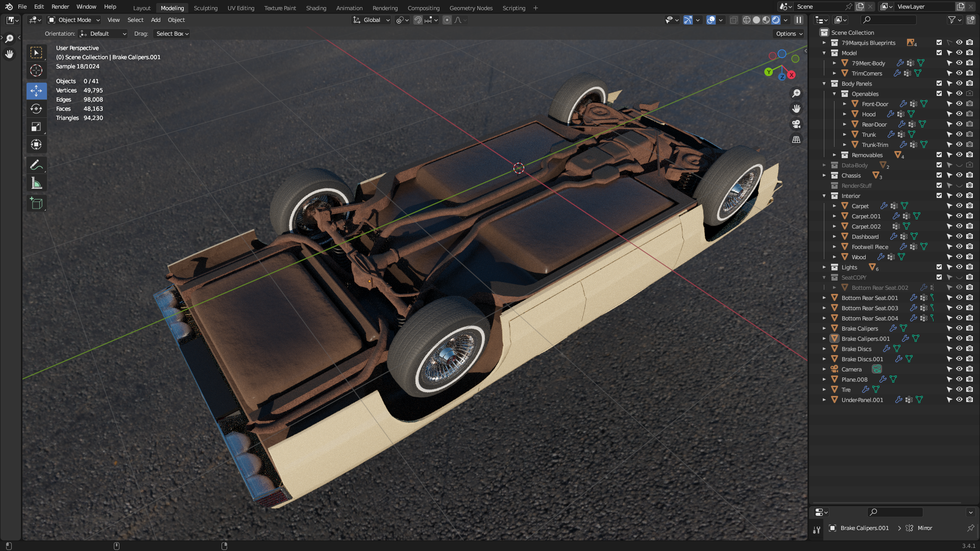
Task: Click the Options button in viewport
Action: [x=789, y=34]
